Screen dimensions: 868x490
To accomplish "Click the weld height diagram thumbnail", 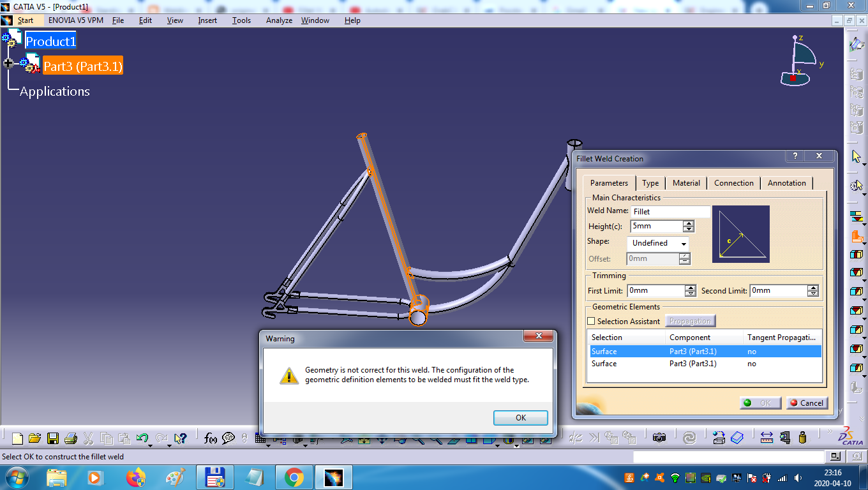I will pyautogui.click(x=741, y=234).
